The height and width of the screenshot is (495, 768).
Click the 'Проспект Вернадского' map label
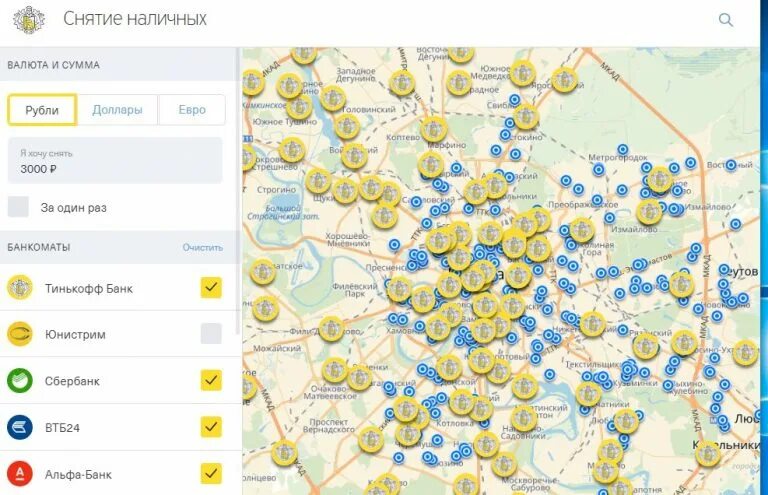[x=328, y=425]
